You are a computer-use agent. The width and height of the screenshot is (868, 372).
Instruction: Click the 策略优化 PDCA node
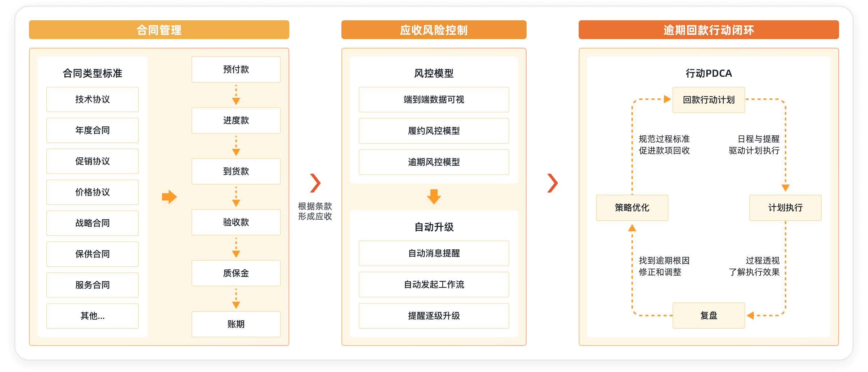tap(632, 208)
